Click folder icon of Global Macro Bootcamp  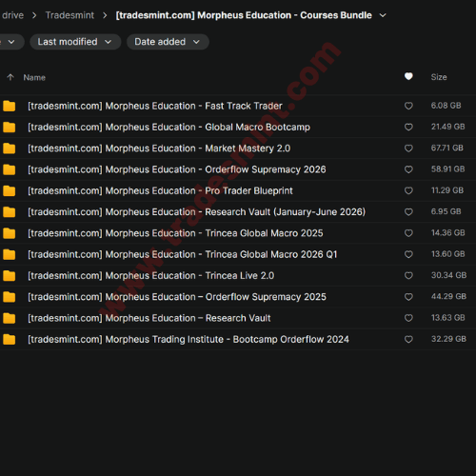tap(10, 128)
